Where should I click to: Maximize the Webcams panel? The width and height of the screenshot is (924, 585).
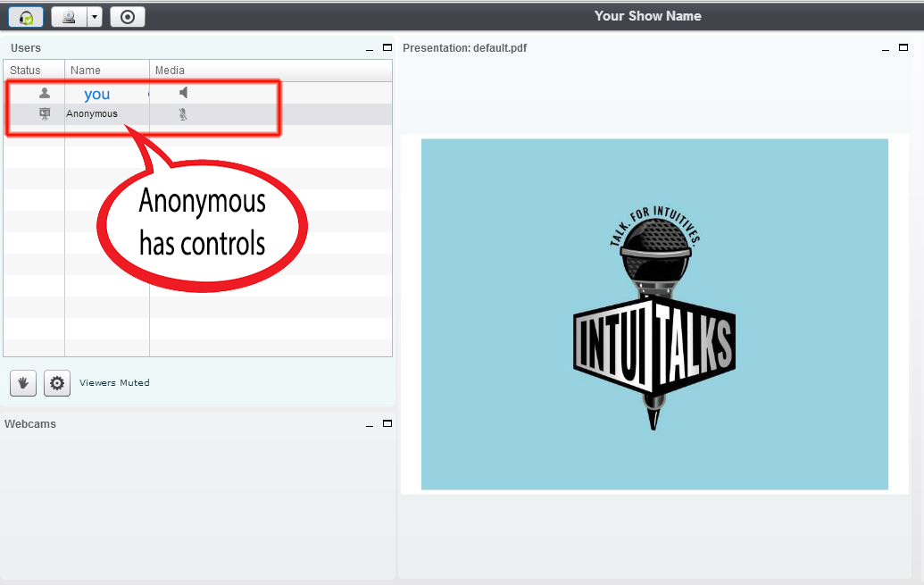click(x=387, y=423)
